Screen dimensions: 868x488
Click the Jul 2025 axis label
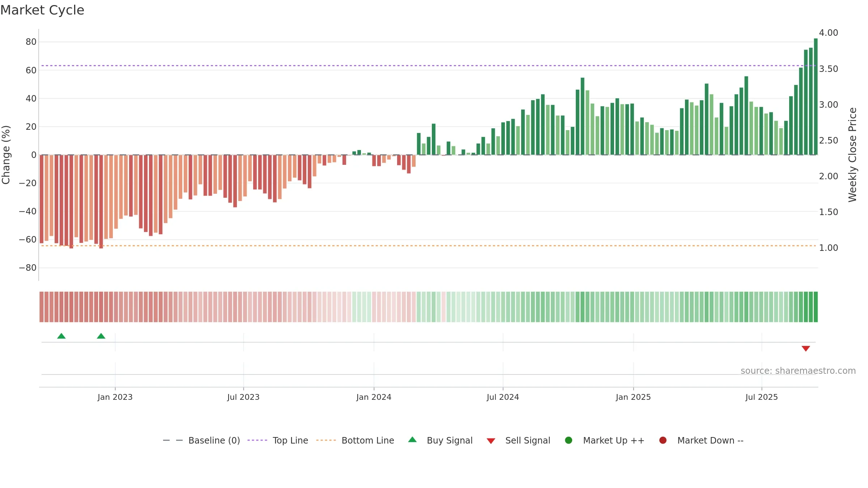pyautogui.click(x=762, y=397)
